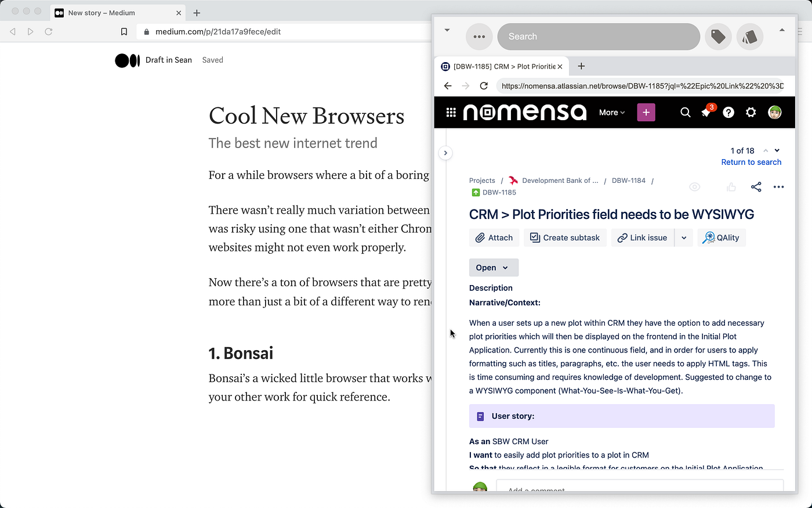Image resolution: width=812 pixels, height=508 pixels.
Task: Click the pink plus Create button
Action: click(646, 113)
